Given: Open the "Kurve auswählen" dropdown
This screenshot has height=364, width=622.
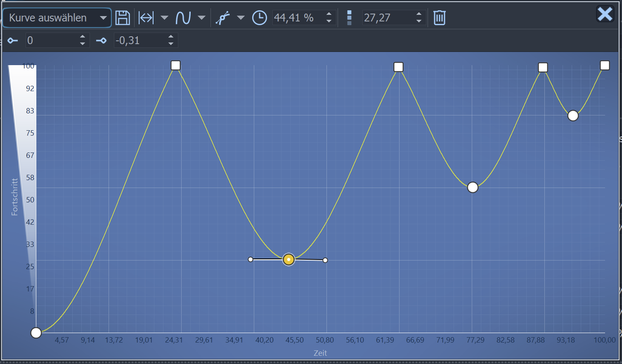Looking at the screenshot, I should point(57,18).
